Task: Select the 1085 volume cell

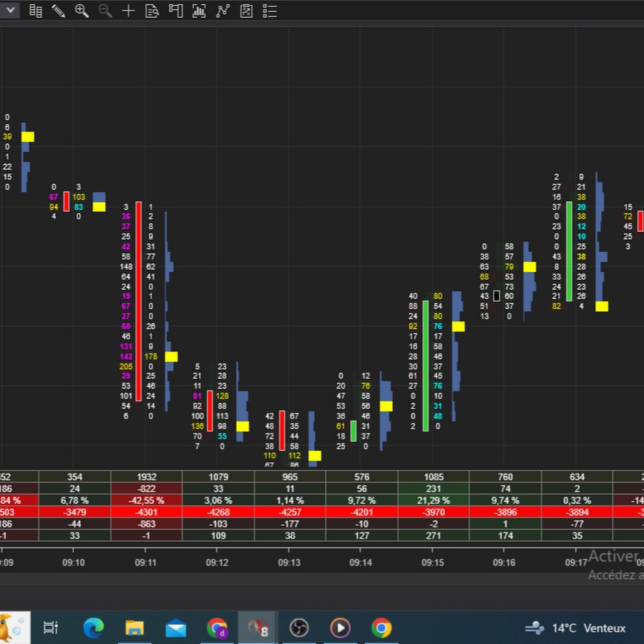Action: click(434, 477)
